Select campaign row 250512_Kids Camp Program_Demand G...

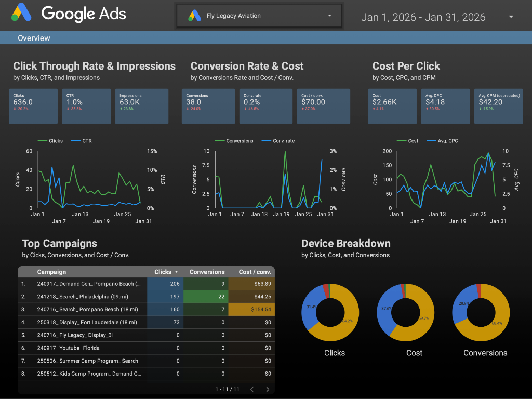(146, 374)
